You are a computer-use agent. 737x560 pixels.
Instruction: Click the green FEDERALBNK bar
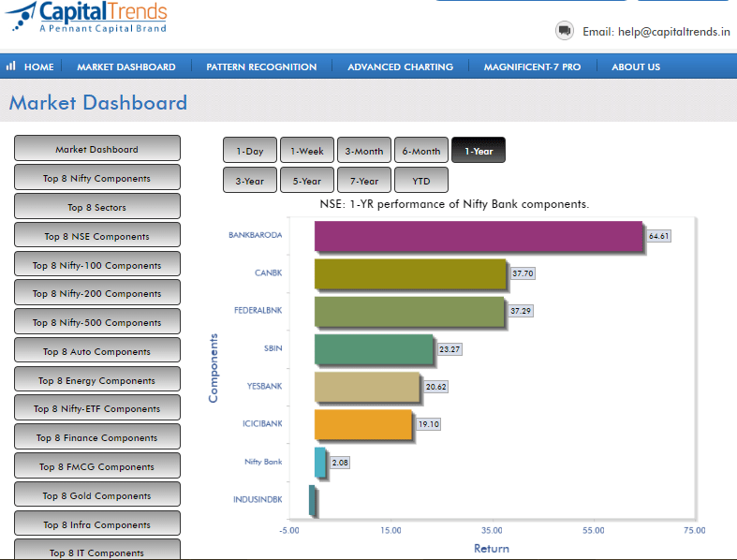(409, 311)
